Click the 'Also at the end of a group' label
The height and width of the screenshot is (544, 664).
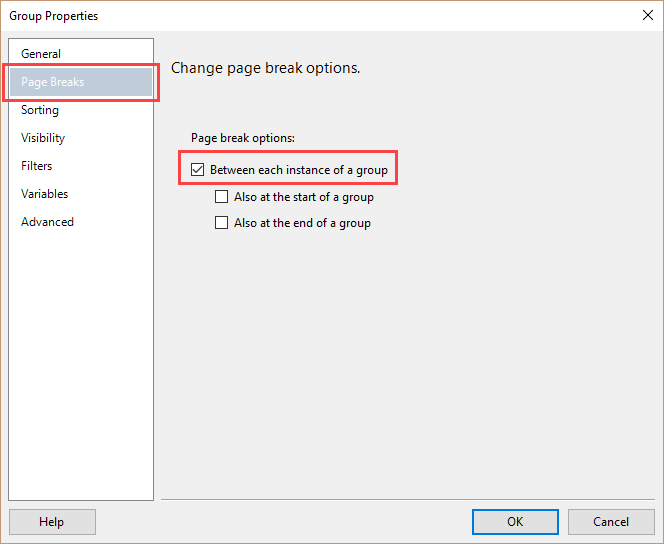(302, 223)
